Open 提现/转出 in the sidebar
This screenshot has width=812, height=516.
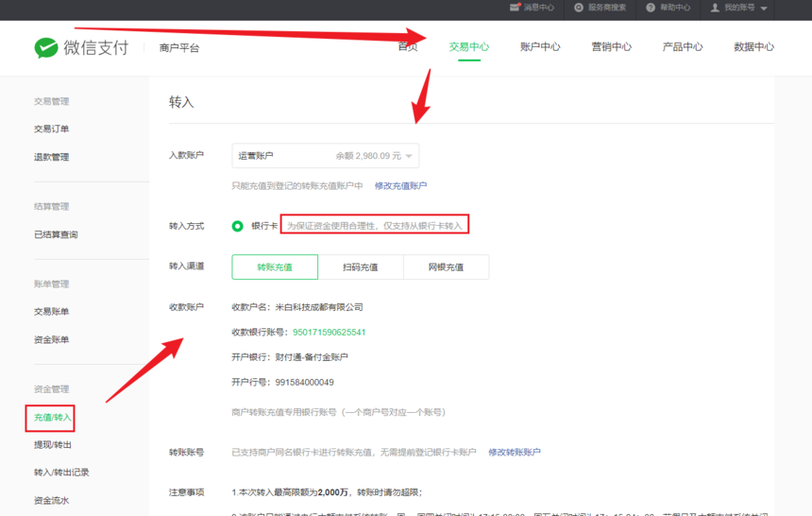(53, 445)
